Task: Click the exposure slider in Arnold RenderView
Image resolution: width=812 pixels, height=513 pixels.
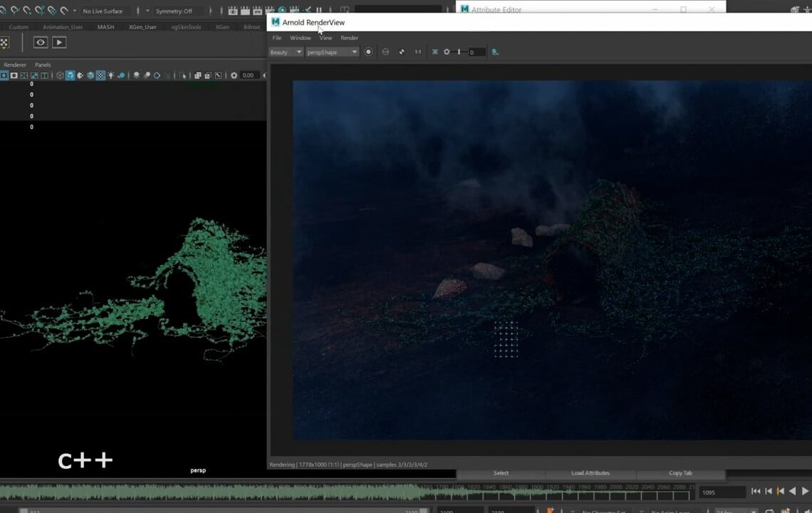Action: click(458, 51)
